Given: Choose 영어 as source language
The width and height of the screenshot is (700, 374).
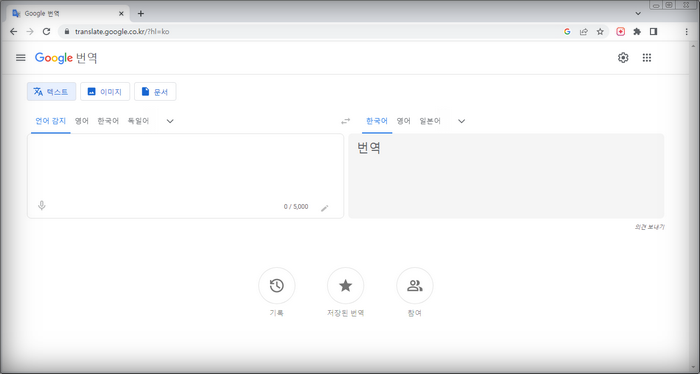Looking at the screenshot, I should pos(82,121).
